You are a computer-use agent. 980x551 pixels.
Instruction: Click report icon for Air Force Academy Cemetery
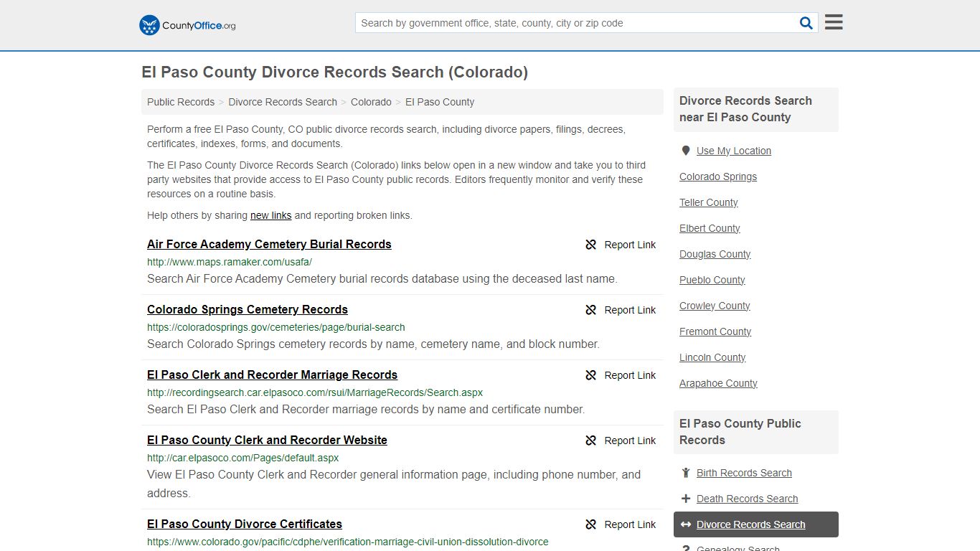coord(590,245)
